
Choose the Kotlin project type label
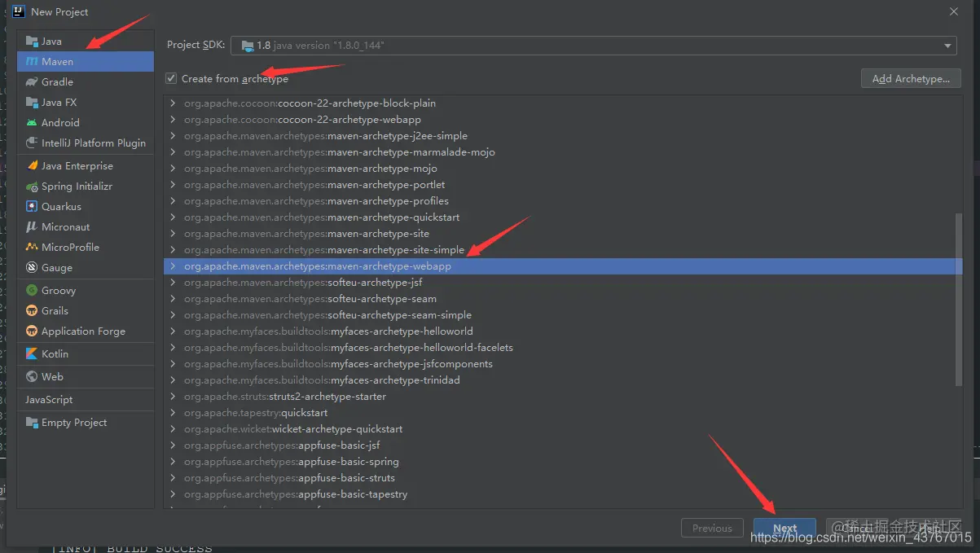(55, 354)
